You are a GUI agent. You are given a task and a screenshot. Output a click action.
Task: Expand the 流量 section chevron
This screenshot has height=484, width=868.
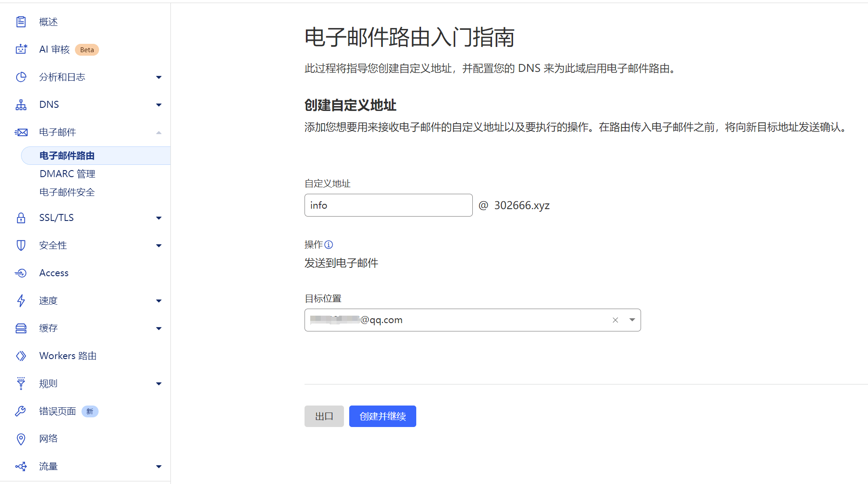point(159,466)
